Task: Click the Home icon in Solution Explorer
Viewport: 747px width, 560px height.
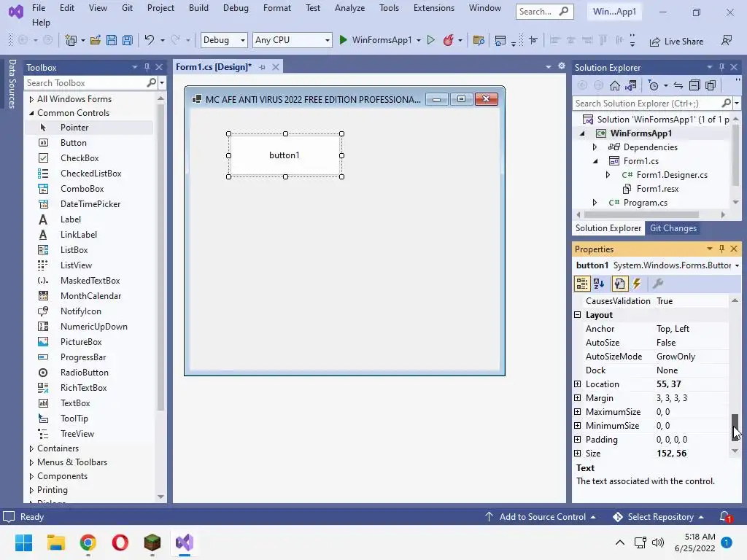Action: point(615,85)
